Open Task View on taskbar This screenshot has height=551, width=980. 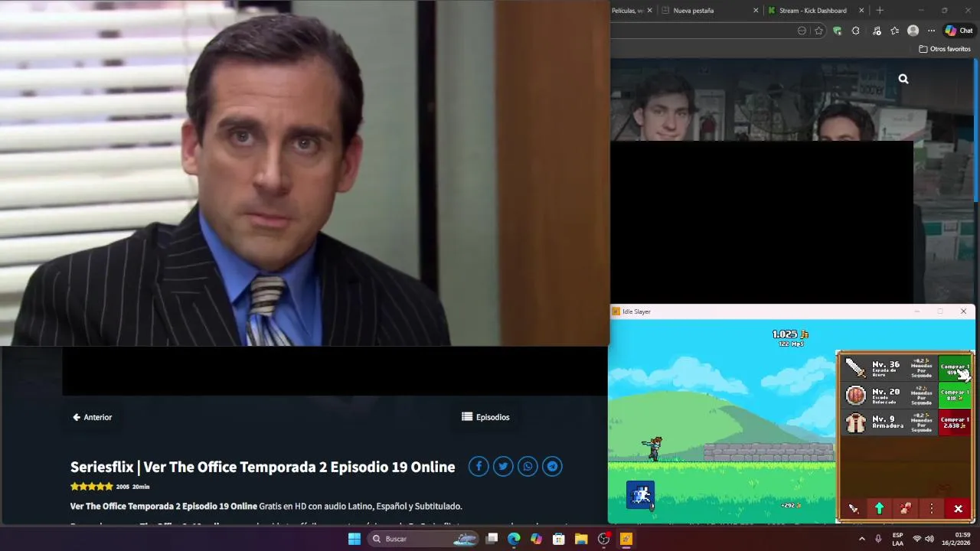pos(492,539)
